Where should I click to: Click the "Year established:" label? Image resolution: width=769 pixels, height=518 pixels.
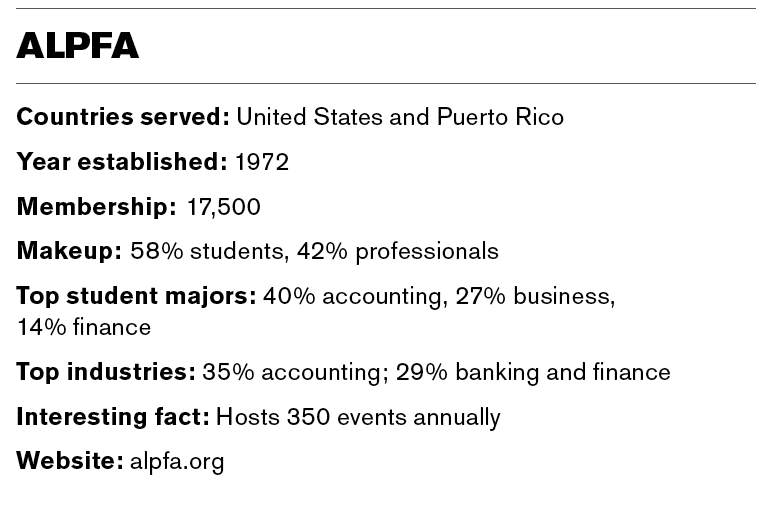coord(121,162)
